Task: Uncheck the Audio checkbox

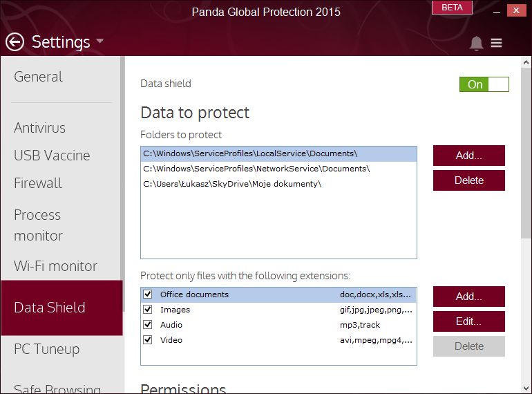Action: (x=148, y=325)
